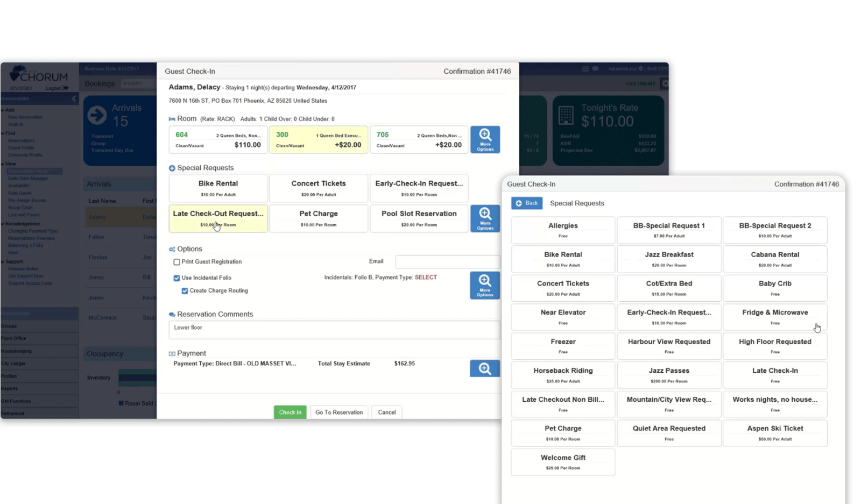Cancel the guest check-in dialog

pyautogui.click(x=386, y=412)
